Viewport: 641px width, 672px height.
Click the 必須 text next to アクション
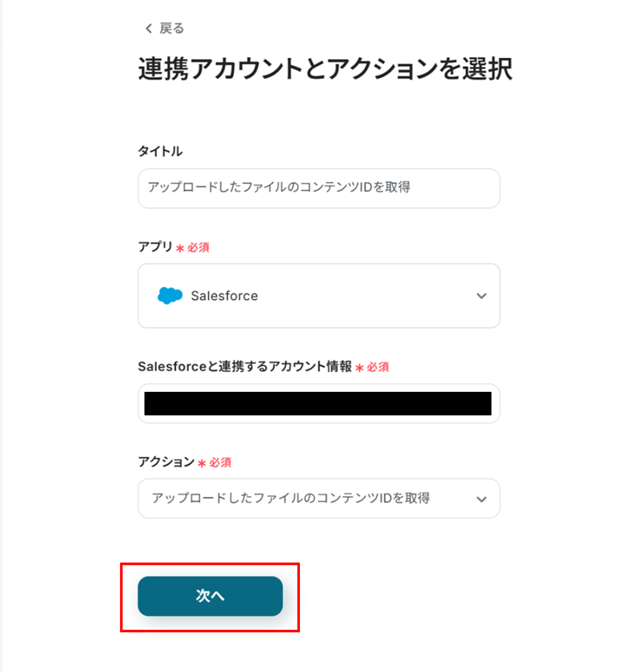click(220, 462)
